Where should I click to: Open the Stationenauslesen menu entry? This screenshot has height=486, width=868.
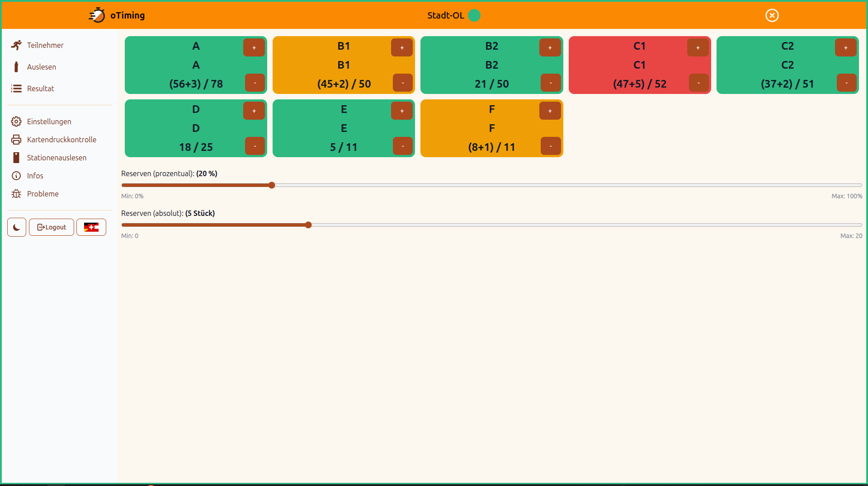57,158
